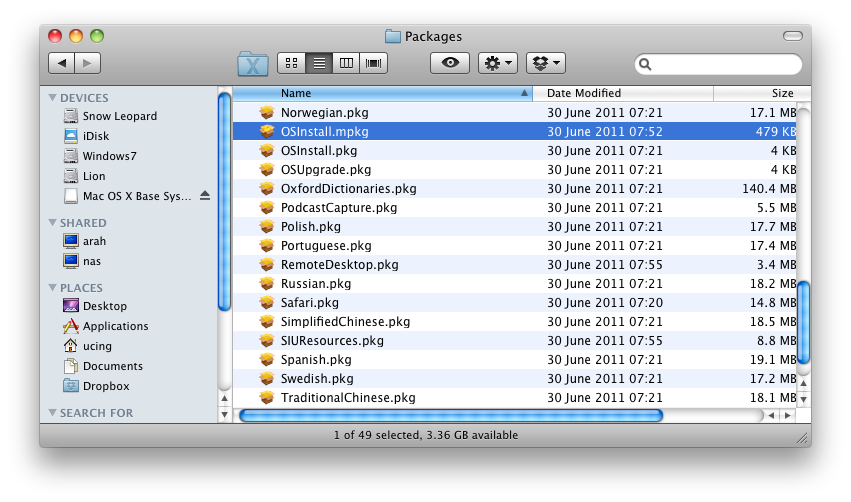Click the Spanish.pkg package icon
Image resolution: width=851 pixels, height=502 pixels.
(266, 359)
